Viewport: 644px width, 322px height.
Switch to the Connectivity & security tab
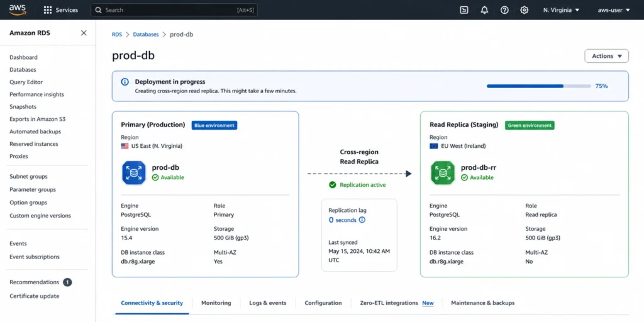pos(152,303)
